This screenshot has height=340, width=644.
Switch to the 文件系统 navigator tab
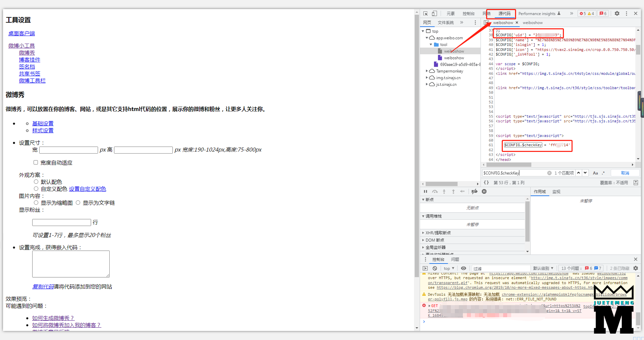[445, 22]
